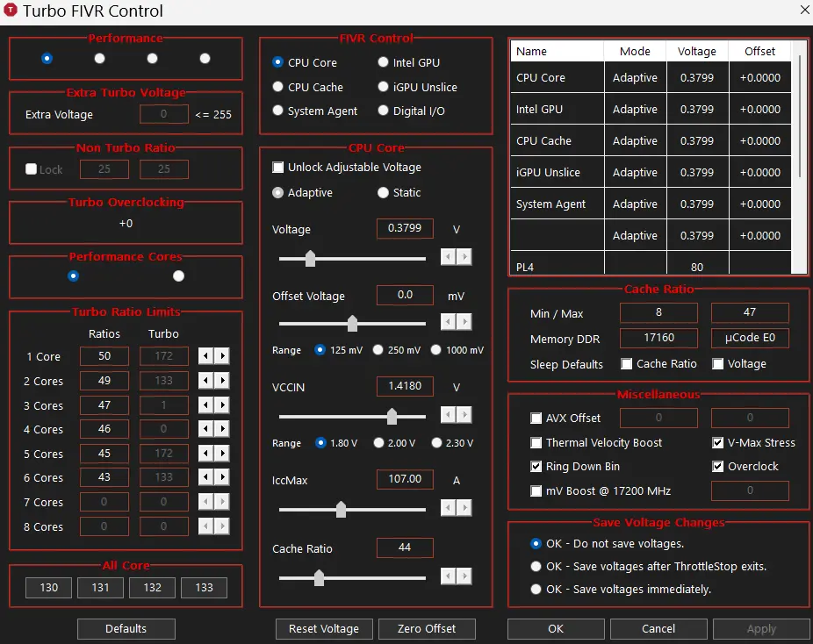Increase the 5 Cores ratio right arrow
Image resolution: width=813 pixels, height=644 pixels.
(222, 454)
